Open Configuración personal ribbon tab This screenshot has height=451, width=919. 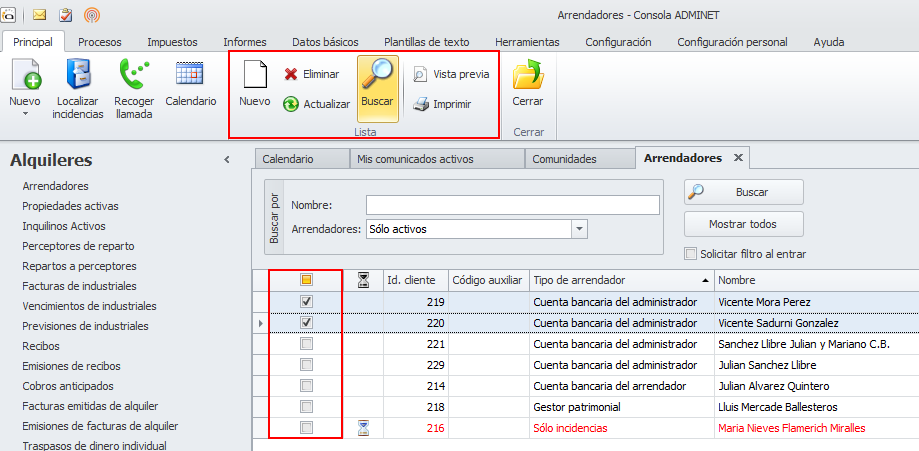pyautogui.click(x=733, y=42)
